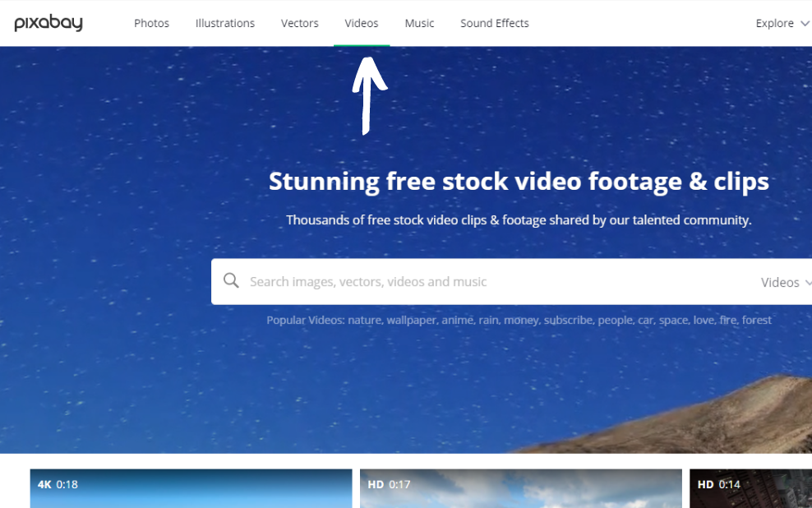Open the 4K 0:18 video thumbnail
Screen dimensions: 812x508
pyautogui.click(x=191, y=489)
